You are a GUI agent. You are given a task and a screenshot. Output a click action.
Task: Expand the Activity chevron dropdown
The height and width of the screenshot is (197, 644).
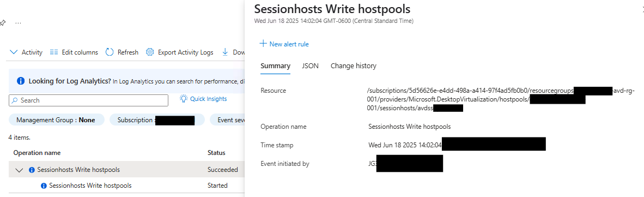tap(14, 52)
